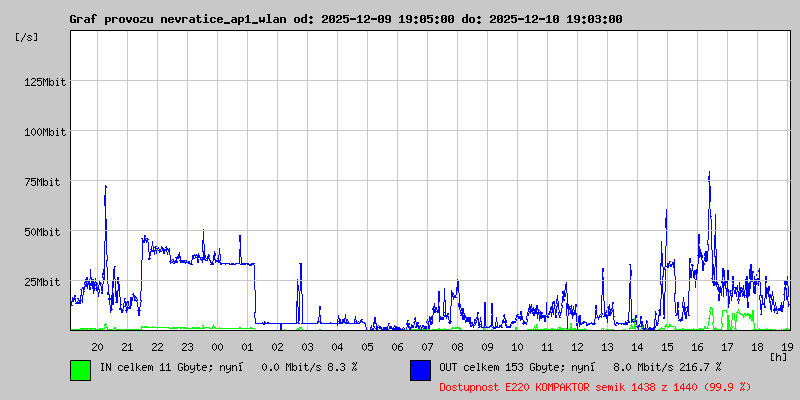800x400 pixels.
Task: Click the hour '15' x-axis label
Action: coord(667,347)
